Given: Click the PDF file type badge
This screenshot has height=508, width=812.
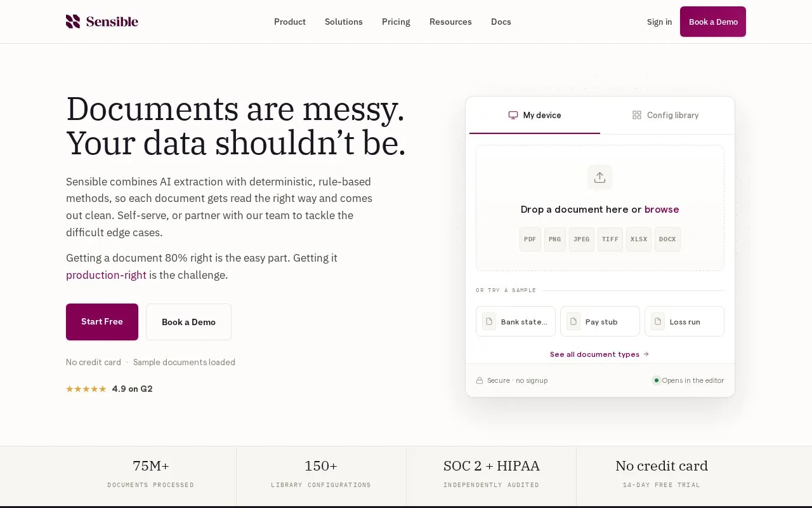Looking at the screenshot, I should [530, 239].
